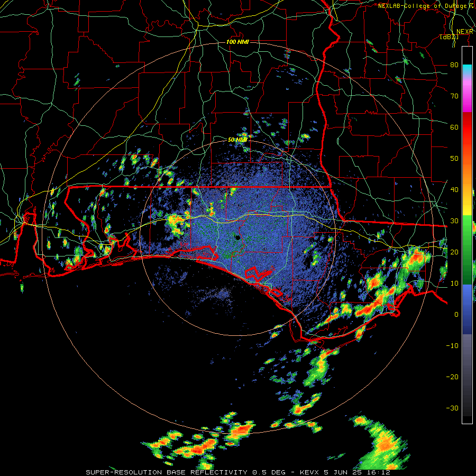The image size is (476, 476).
Task: Click the 70 dBZ scale label
Action: pyautogui.click(x=454, y=96)
